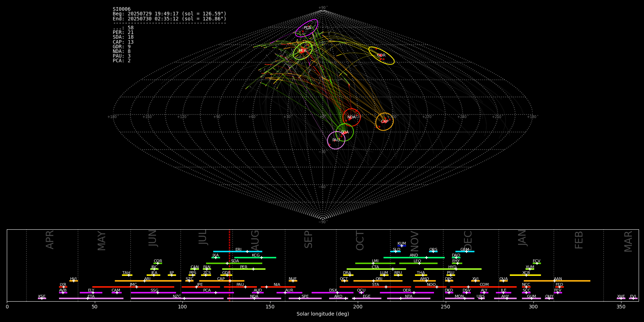Click the 'PER: 21' count entry
The width and height of the screenshot is (644, 322).
(123, 33)
